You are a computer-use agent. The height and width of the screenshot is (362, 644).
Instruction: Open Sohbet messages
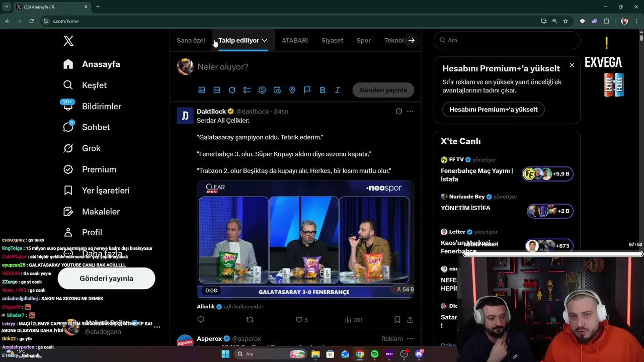[x=86, y=127]
